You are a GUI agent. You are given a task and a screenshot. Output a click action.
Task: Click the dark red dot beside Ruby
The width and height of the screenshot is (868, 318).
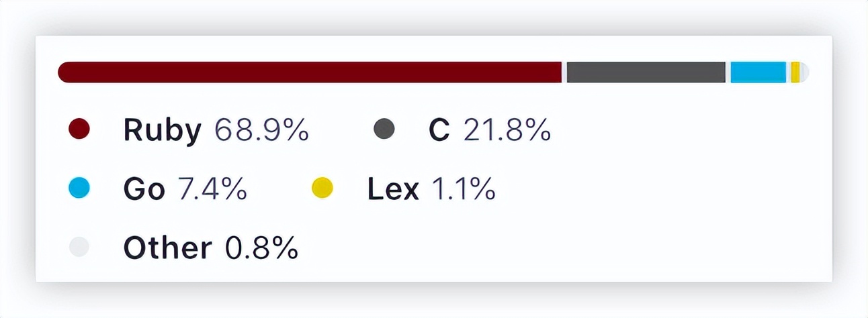click(79, 129)
